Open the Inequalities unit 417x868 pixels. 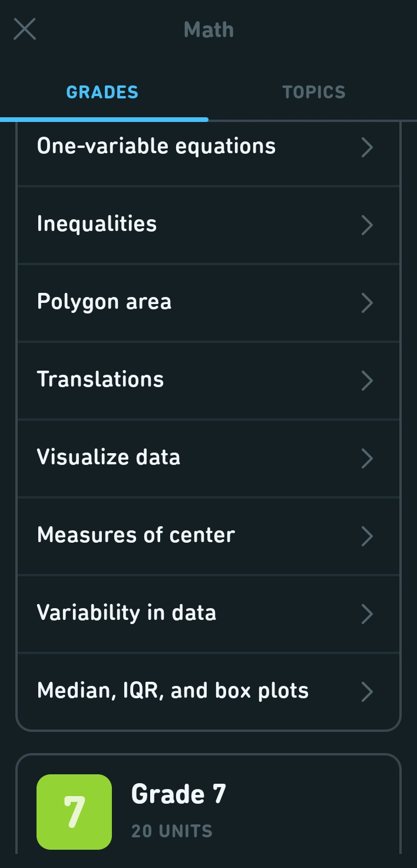coord(97,223)
